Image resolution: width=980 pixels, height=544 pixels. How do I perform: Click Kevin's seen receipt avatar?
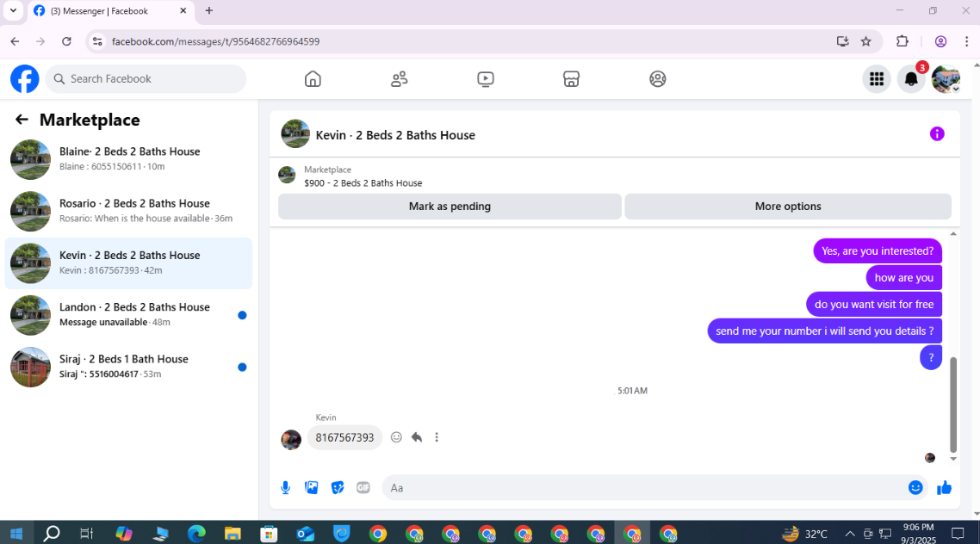930,458
